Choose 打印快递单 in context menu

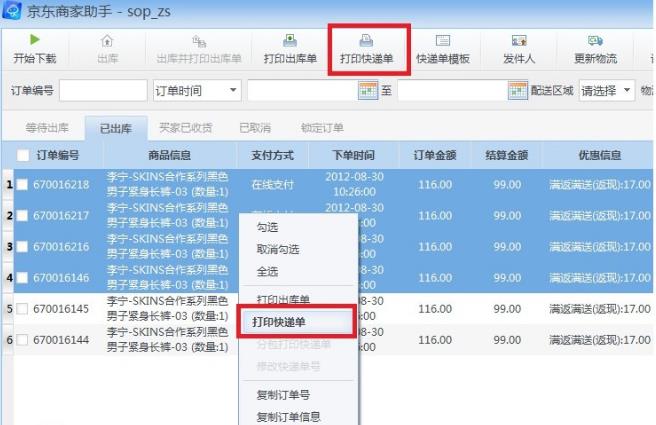click(298, 322)
